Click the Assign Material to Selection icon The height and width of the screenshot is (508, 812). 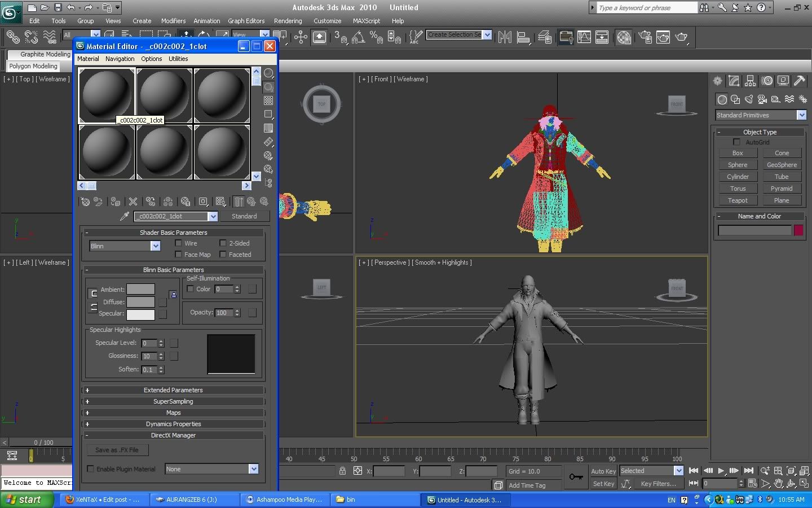[x=116, y=202]
